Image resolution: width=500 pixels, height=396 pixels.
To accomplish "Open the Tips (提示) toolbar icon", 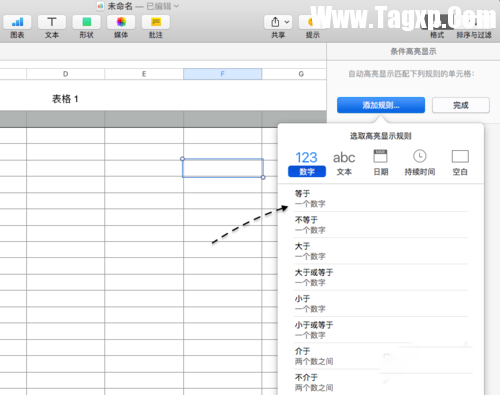I will [313, 22].
